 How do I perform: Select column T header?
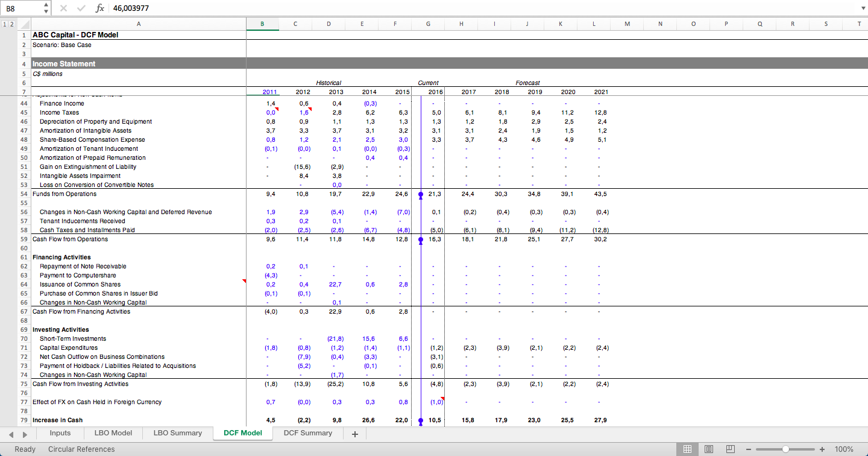[859, 24]
